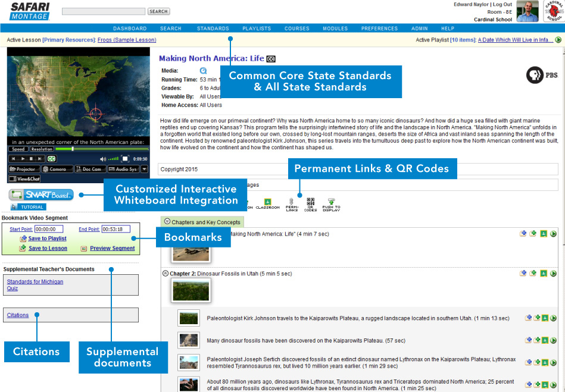Open the Dashboard menu
The image size is (565, 392).
pyautogui.click(x=130, y=29)
